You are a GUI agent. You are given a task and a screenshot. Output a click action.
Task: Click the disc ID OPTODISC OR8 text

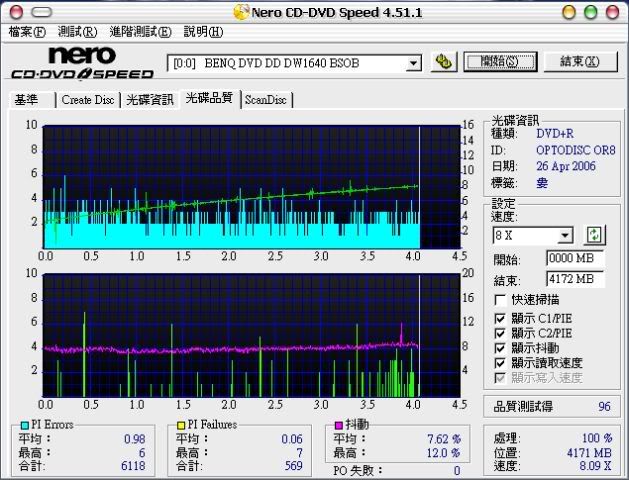[576, 150]
